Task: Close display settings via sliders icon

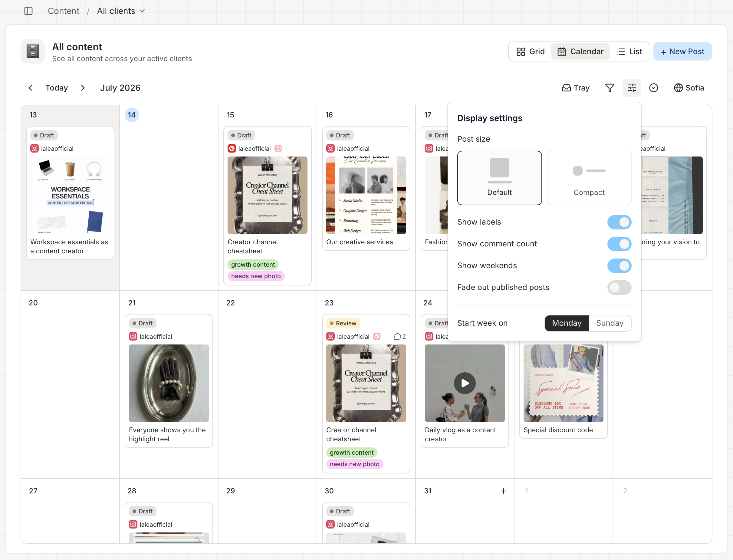Action: (631, 88)
